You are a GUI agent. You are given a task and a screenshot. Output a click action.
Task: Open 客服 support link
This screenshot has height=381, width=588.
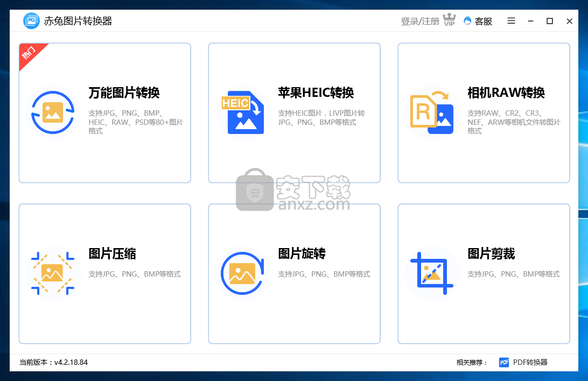coord(484,22)
